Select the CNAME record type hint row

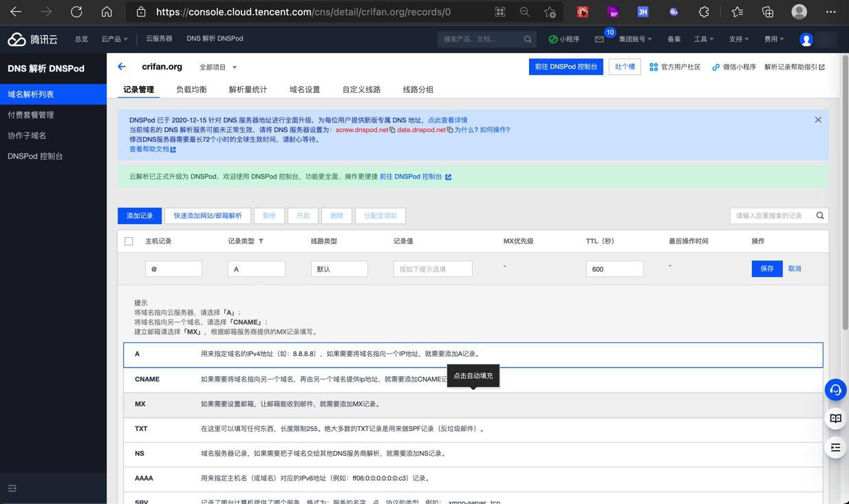[473, 380]
